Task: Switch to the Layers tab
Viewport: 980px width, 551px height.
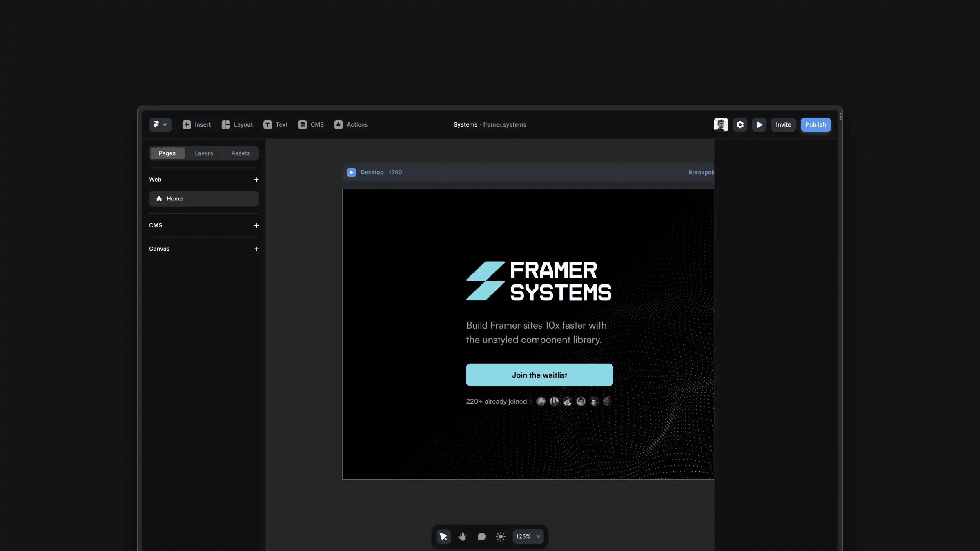Action: (204, 153)
